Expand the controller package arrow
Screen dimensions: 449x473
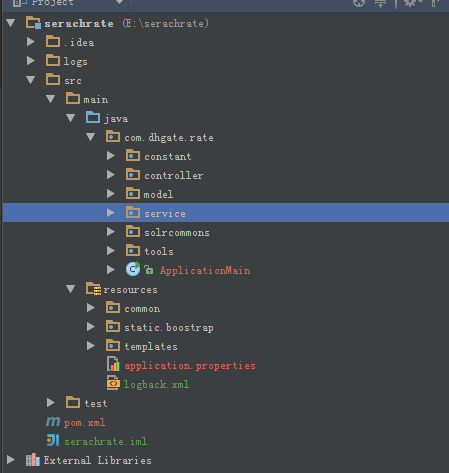(111, 175)
